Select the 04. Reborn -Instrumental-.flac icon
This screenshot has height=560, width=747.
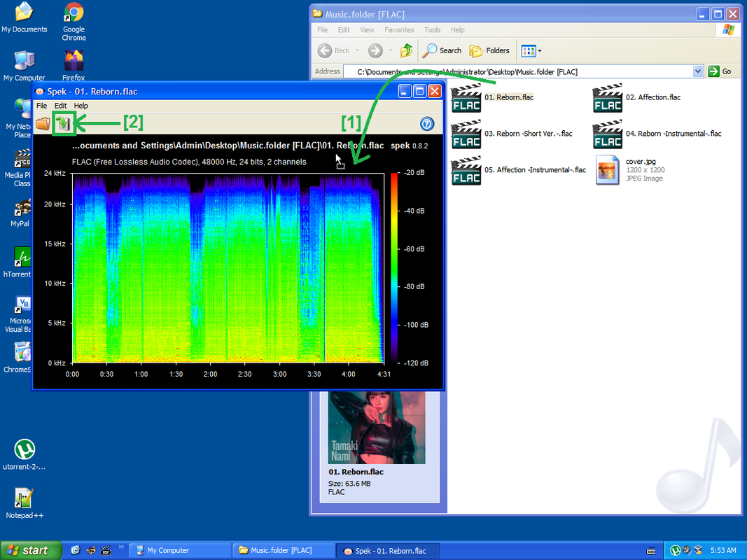tap(608, 134)
